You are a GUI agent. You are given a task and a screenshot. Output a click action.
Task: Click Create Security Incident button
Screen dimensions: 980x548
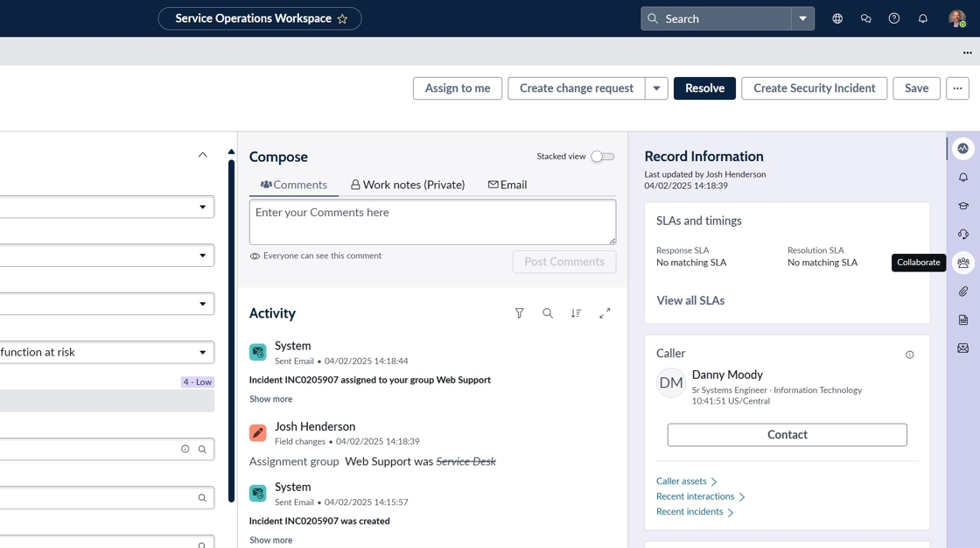[x=815, y=88]
